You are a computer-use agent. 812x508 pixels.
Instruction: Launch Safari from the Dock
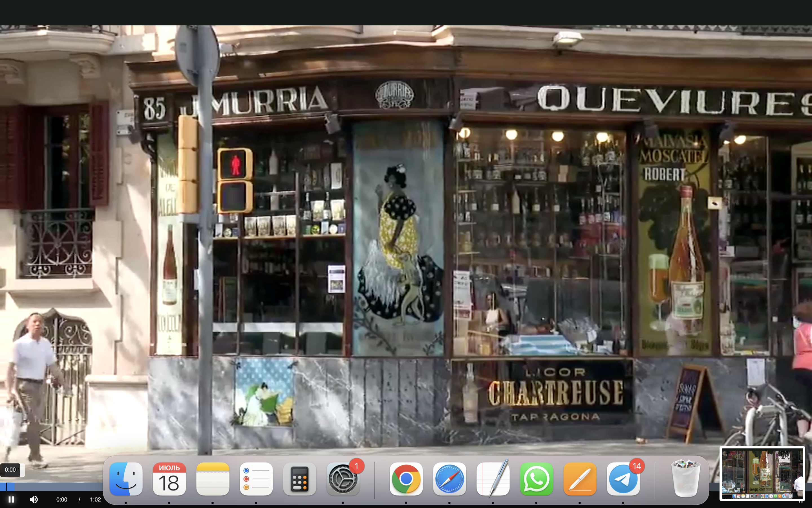coord(449,479)
